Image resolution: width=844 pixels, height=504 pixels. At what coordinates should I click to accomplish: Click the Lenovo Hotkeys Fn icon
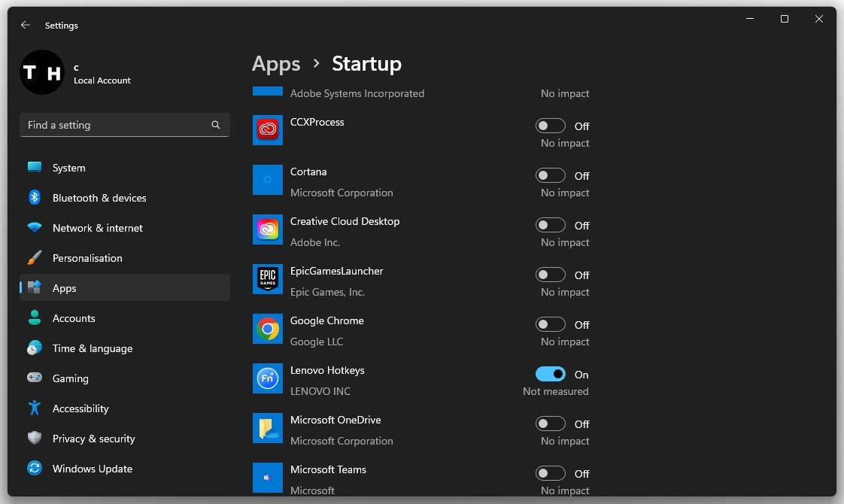(268, 379)
